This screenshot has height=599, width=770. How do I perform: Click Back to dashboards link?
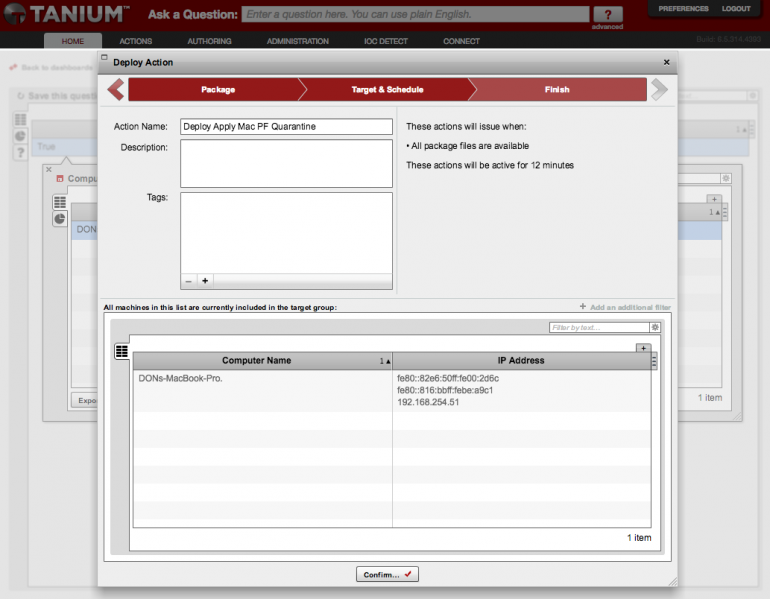click(x=52, y=67)
